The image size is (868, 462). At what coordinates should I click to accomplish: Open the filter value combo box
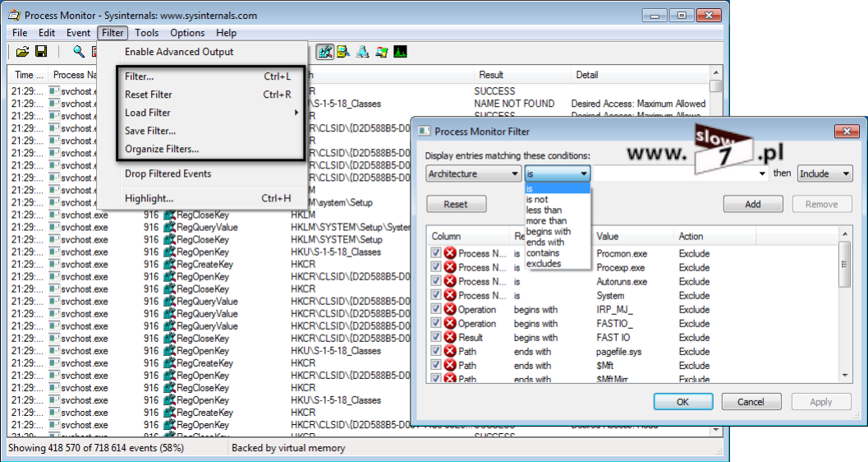682,173
